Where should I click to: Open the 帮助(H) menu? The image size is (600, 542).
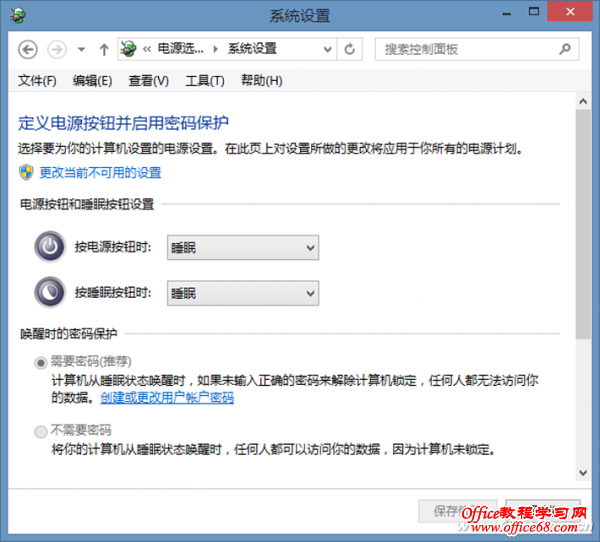point(262,81)
